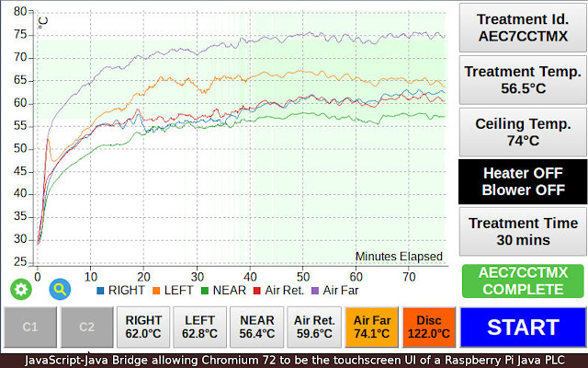Open the Treatment Temp. 56.5°C setting

[523, 80]
